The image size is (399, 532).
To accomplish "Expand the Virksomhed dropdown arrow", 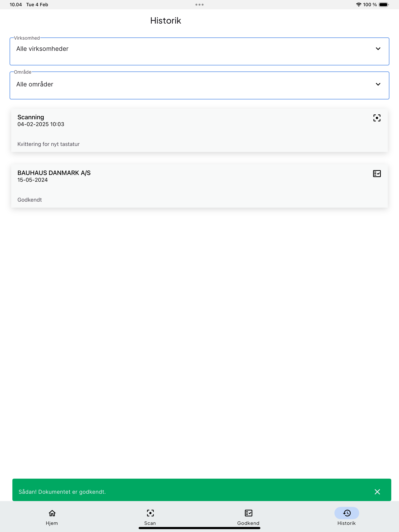I will pos(378,49).
